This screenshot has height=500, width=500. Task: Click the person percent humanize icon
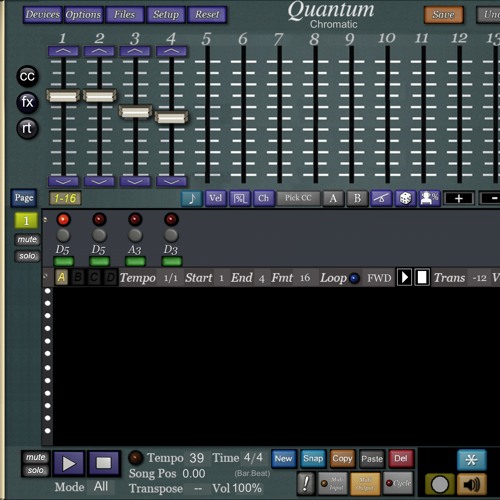coord(429,198)
